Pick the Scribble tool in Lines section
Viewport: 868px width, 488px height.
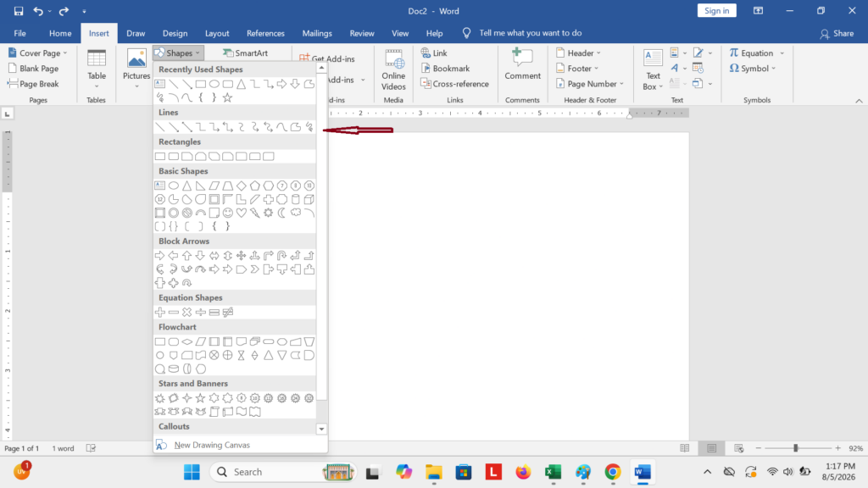(x=309, y=127)
